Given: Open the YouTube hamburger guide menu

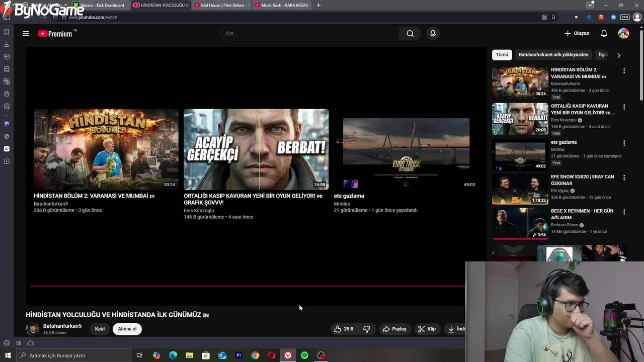Looking at the screenshot, I should [x=26, y=34].
